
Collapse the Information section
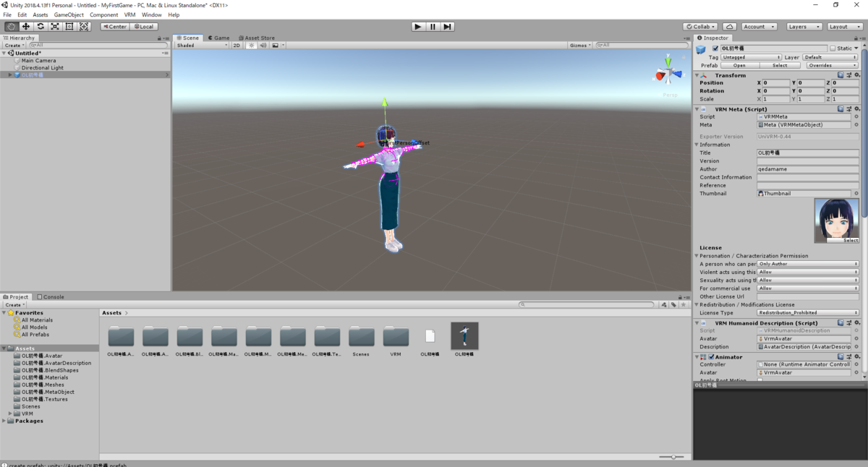697,145
